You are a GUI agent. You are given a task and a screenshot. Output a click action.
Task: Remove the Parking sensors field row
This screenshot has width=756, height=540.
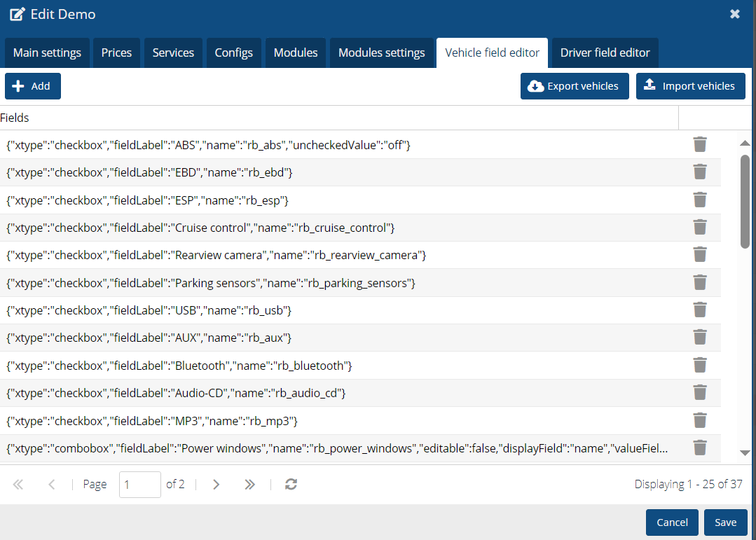pyautogui.click(x=699, y=282)
